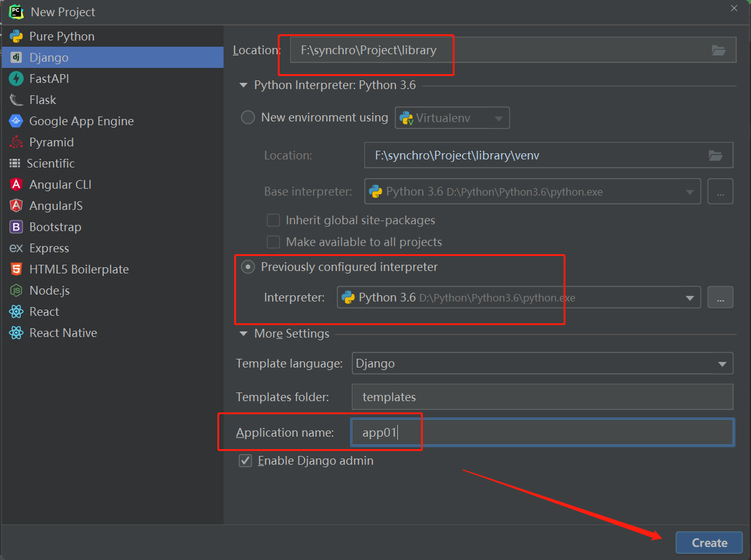Select AngularJS in project types list
This screenshot has height=560, width=751.
(x=112, y=206)
